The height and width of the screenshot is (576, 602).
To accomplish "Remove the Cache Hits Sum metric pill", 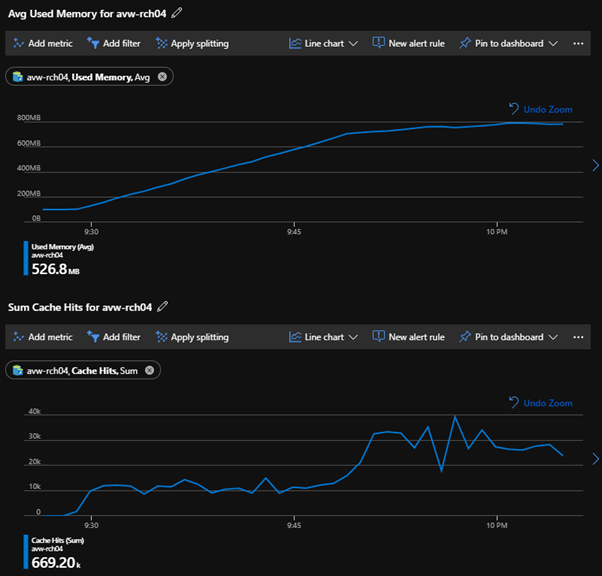I will 149,370.
